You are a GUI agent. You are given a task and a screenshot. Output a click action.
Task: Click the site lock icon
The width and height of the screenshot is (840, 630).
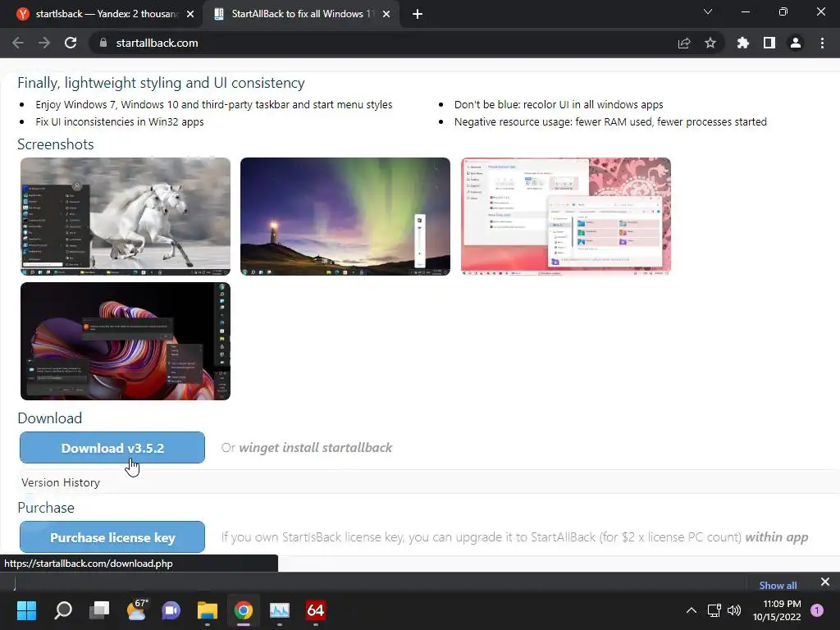click(103, 43)
